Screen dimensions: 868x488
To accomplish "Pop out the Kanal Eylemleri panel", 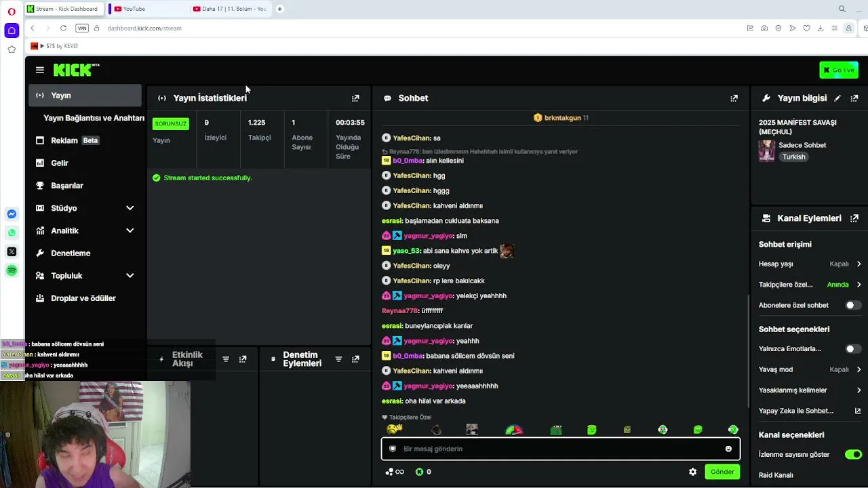I will 854,218.
